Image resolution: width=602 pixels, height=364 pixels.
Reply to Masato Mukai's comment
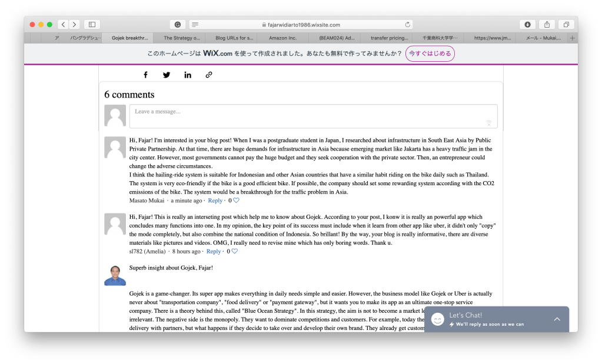[x=215, y=201]
